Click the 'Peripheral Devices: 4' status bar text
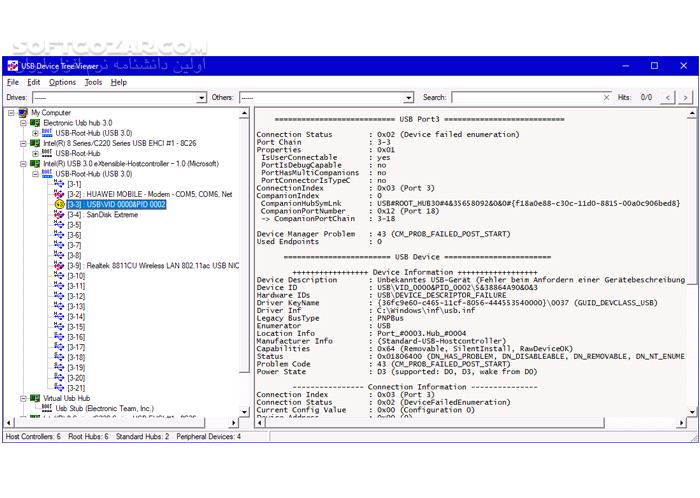700x498 pixels. click(x=208, y=436)
